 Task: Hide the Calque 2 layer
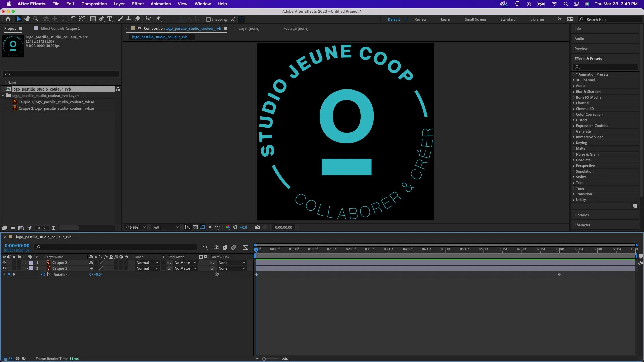pos(4,263)
